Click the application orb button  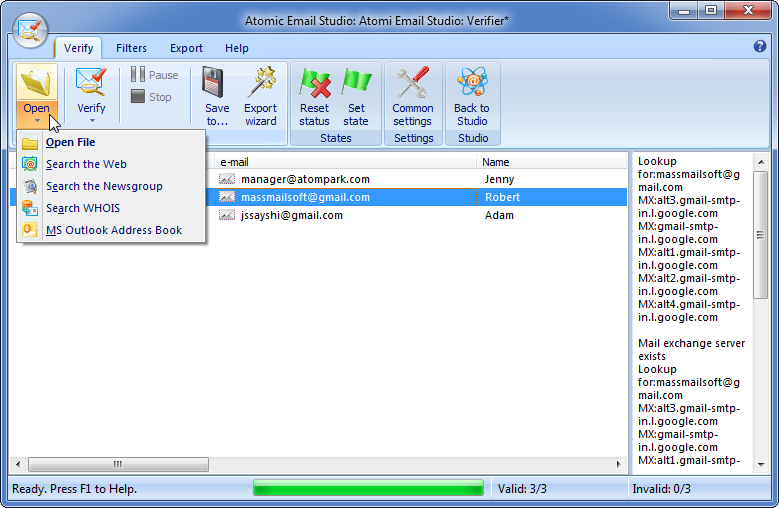(30, 30)
